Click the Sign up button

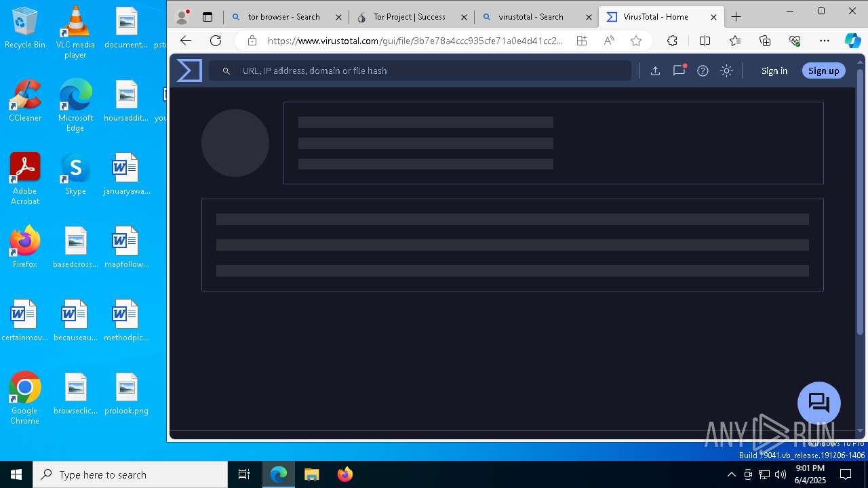coord(823,70)
